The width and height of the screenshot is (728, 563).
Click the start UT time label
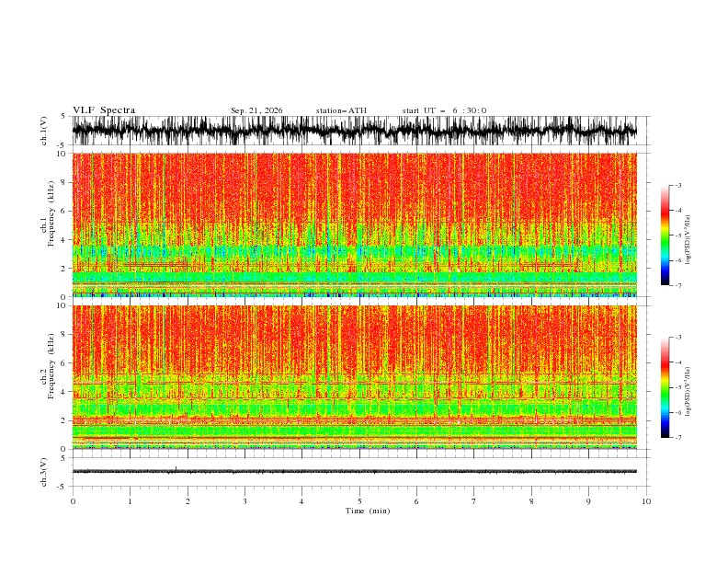[444, 110]
